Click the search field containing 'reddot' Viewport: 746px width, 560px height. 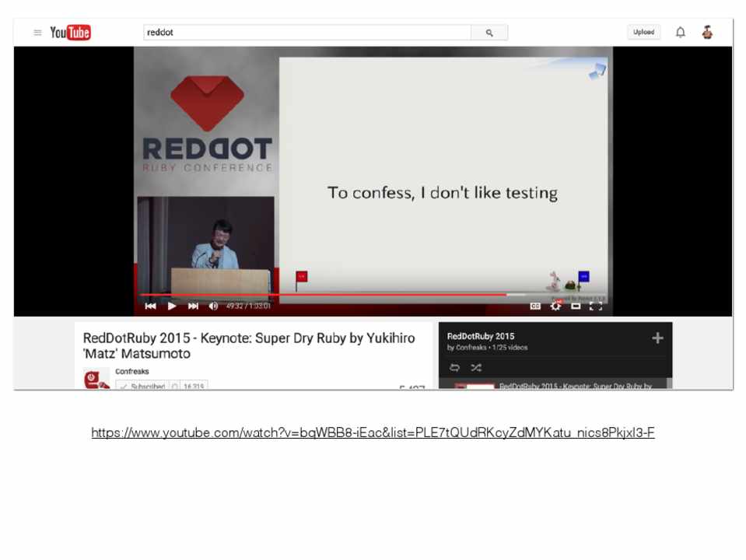[x=307, y=33]
